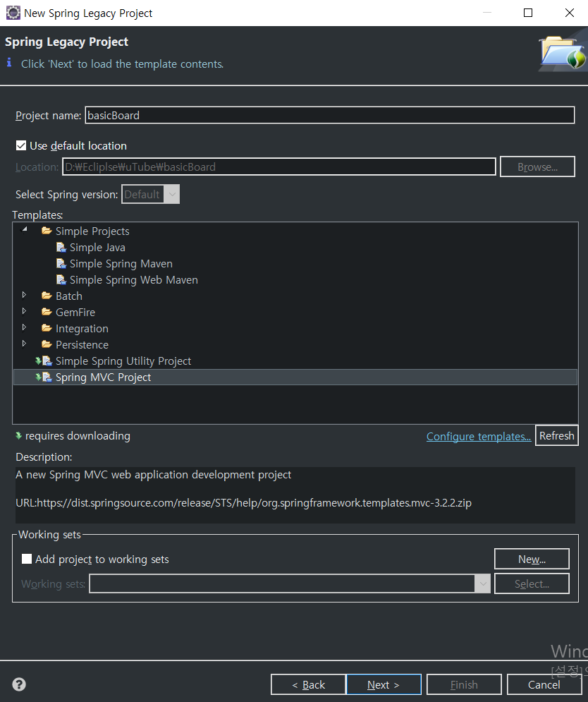The image size is (588, 702).
Task: Open the Working sets combo box
Action: click(290, 583)
